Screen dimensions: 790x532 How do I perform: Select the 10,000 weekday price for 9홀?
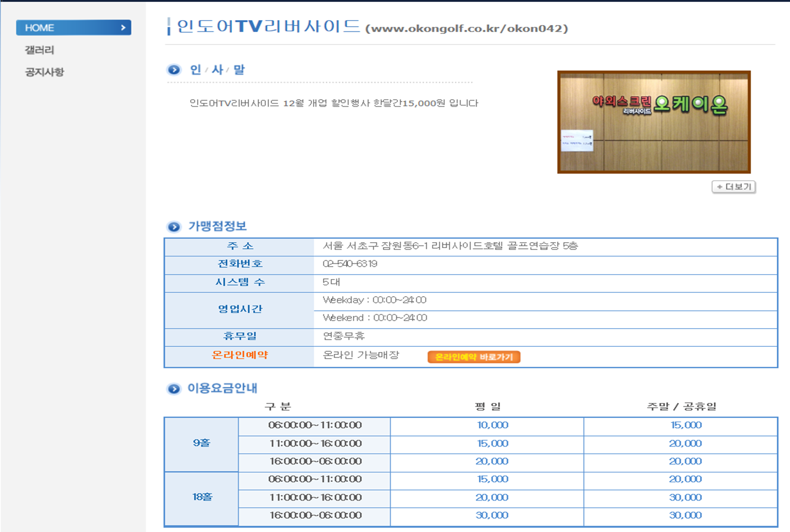coord(493,425)
